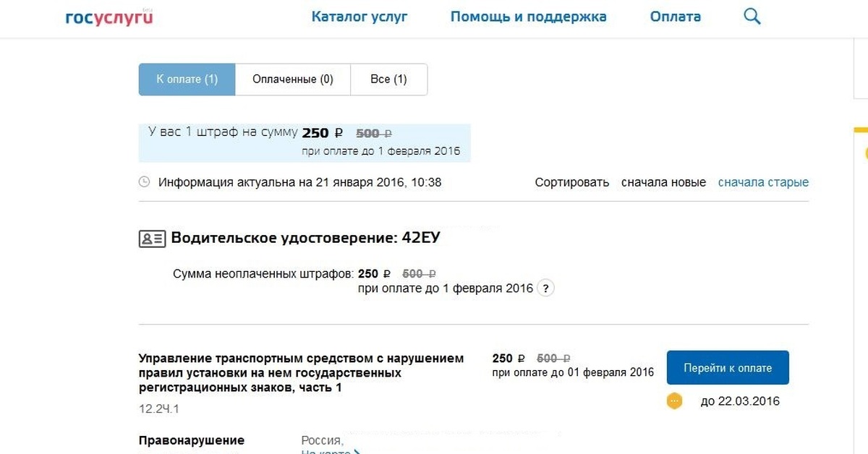The image size is (868, 454).
Task: Click the Госуслуги logo
Action: coord(109,17)
